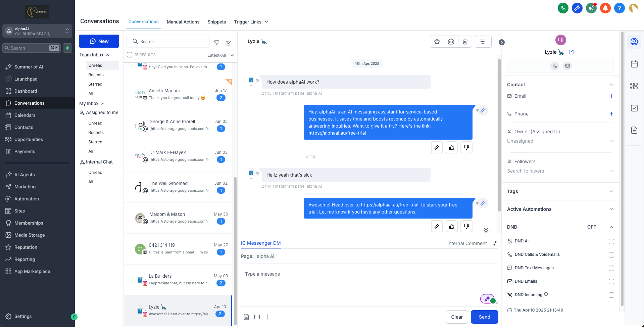Screen dimensions: 644x327
Task: Select IG Messenger DM tab
Action: (261, 243)
